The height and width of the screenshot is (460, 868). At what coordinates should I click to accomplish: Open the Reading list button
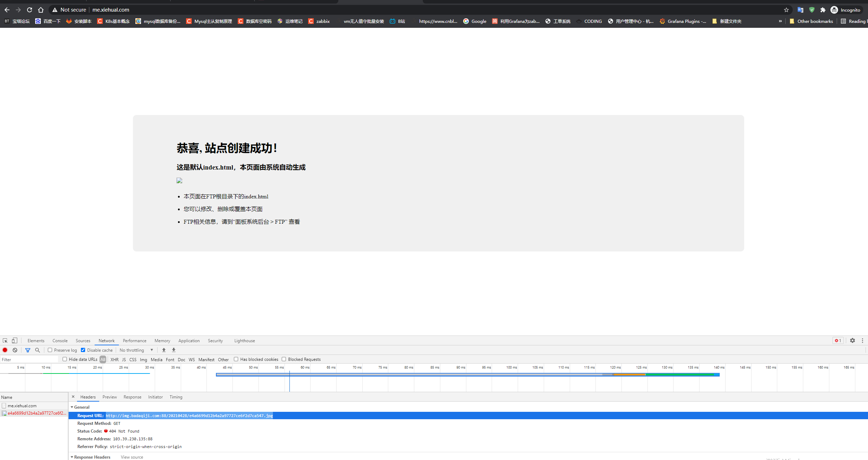(854, 21)
